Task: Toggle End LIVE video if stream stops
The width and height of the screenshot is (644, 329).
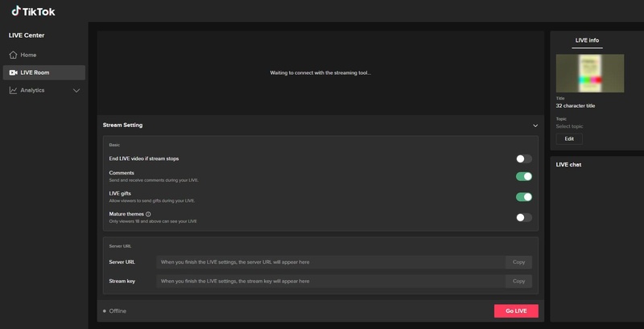Action: tap(523, 159)
